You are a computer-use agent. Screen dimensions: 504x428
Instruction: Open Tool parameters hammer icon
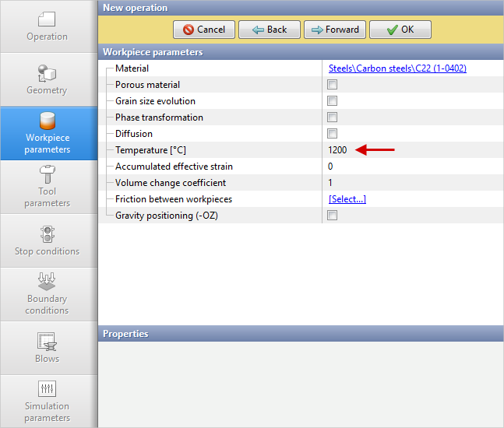[x=47, y=174]
